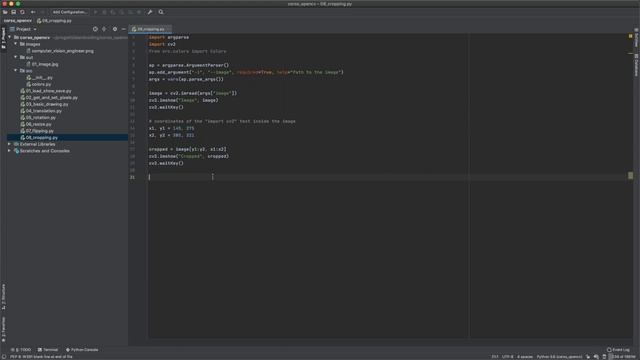Image resolution: width=640 pixels, height=360 pixels.
Task: Select computer_vision_engineer.png file
Action: point(60,51)
